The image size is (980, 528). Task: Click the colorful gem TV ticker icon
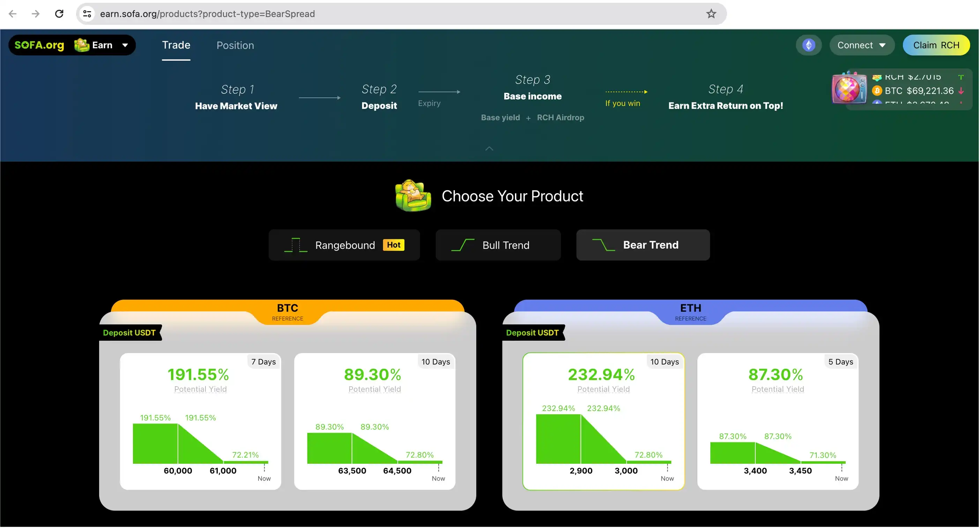849,88
